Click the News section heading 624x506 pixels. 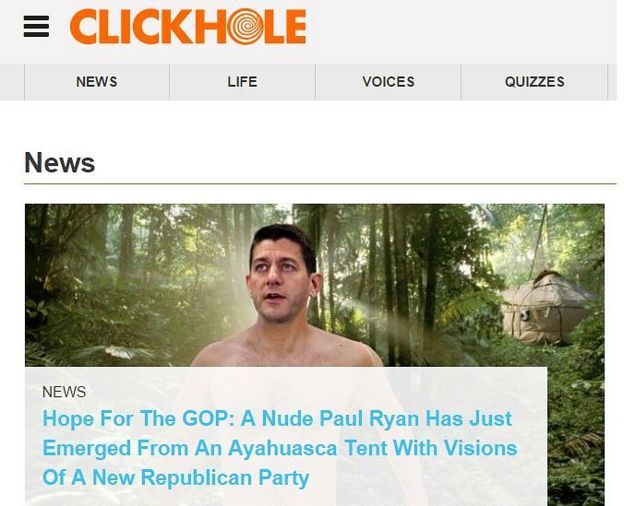point(60,162)
